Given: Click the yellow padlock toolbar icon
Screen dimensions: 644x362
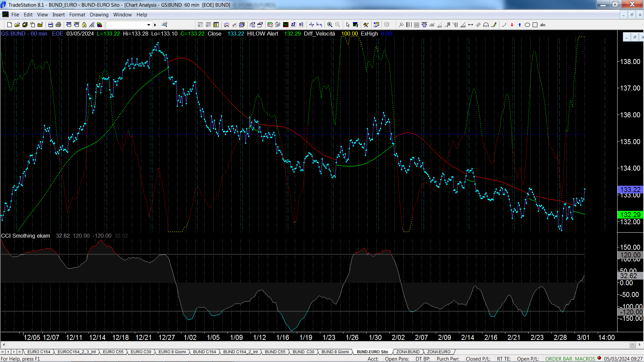Looking at the screenshot, I should (x=84, y=24).
